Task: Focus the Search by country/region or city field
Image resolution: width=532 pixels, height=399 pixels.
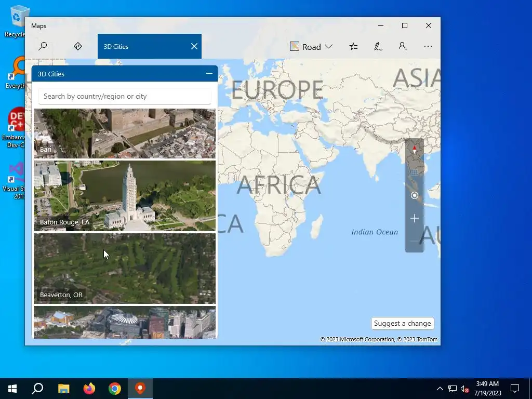Action: coord(125,96)
